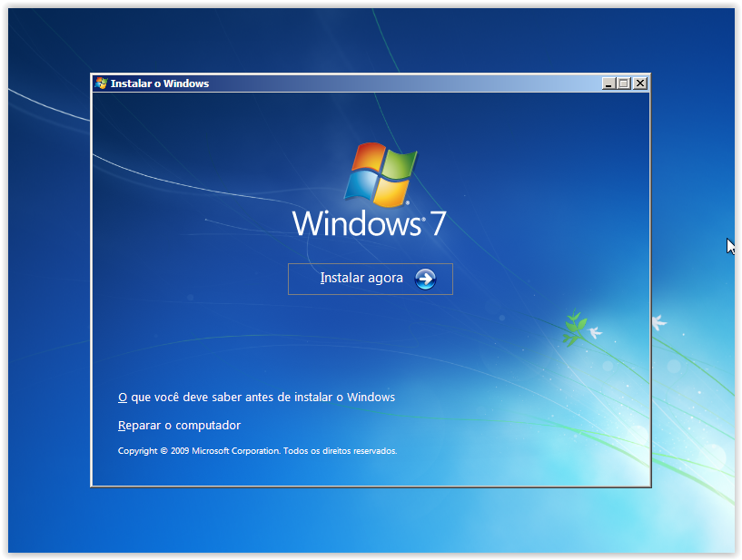Click the numeral 7 in the Windows 7 wordmark
This screenshot has width=742, height=560.
pos(438,223)
